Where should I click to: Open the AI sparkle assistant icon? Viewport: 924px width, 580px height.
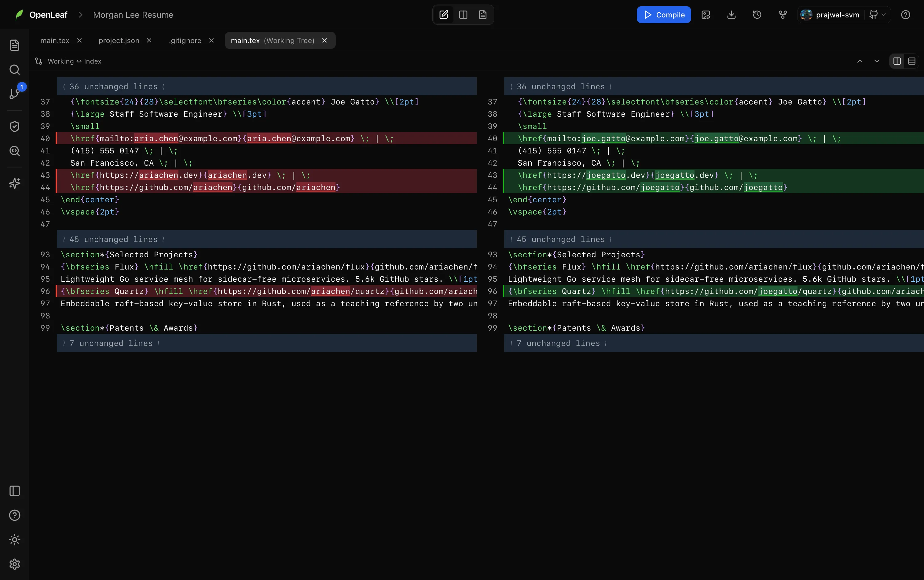click(15, 183)
